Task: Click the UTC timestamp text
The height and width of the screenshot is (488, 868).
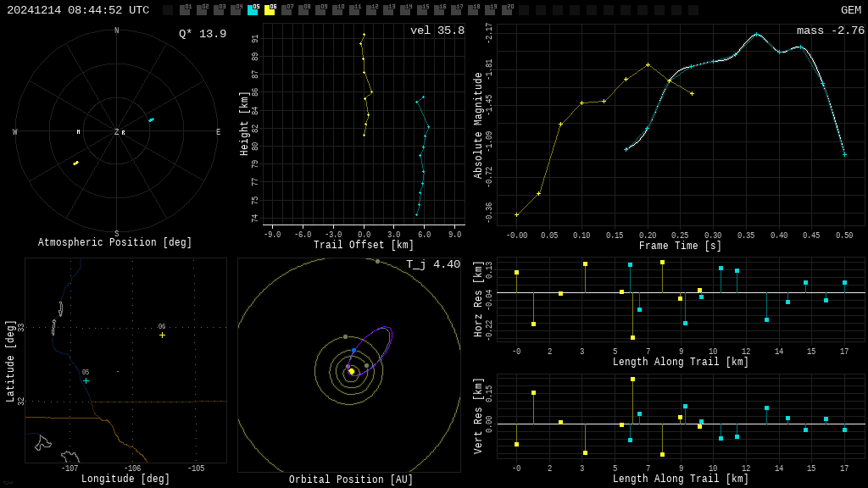Action: click(78, 10)
